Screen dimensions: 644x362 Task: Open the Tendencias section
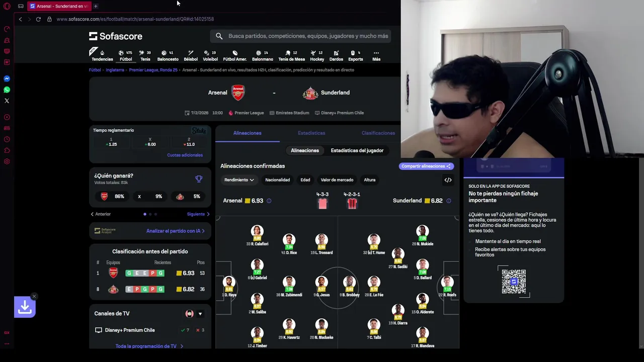tap(102, 55)
